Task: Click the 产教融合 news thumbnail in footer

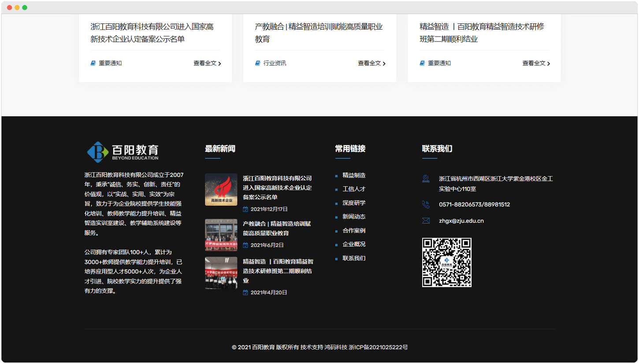Action: (x=221, y=235)
